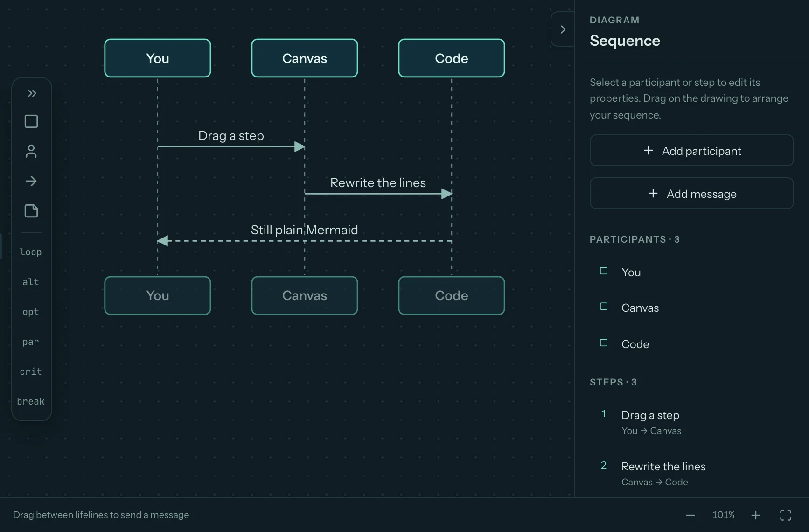The width and height of the screenshot is (809, 532).
Task: Insert an opt block
Action: click(31, 312)
